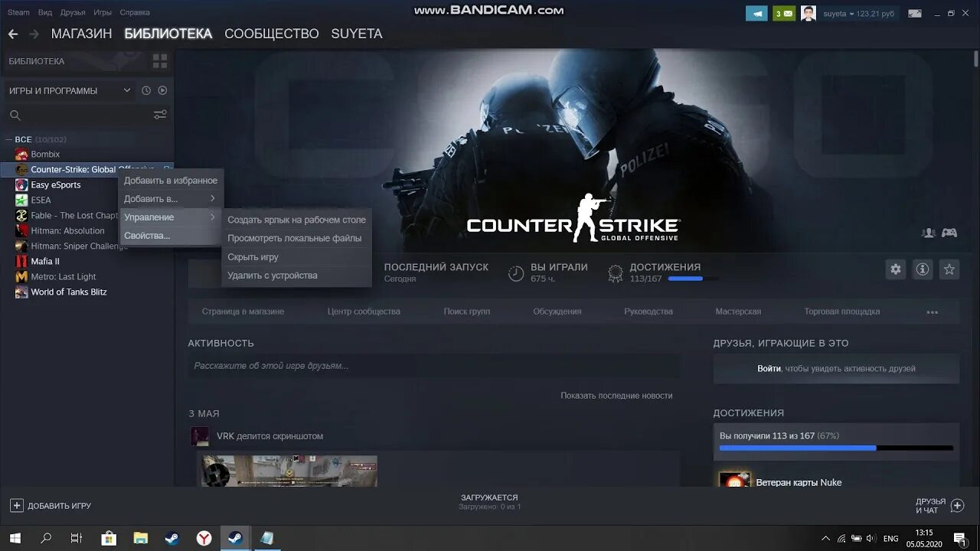This screenshot has height=551, width=980.
Task: Click 'Показать последние новости'
Action: point(616,396)
